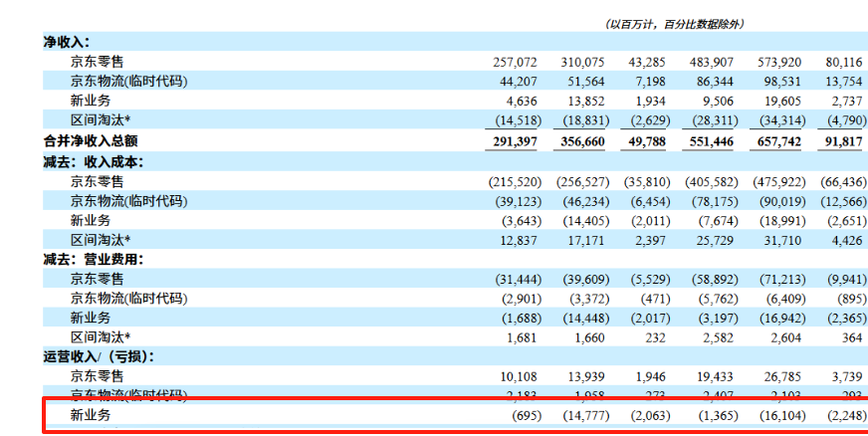868x436 pixels.
Task: Select the cell 13,852
Action: point(585,102)
